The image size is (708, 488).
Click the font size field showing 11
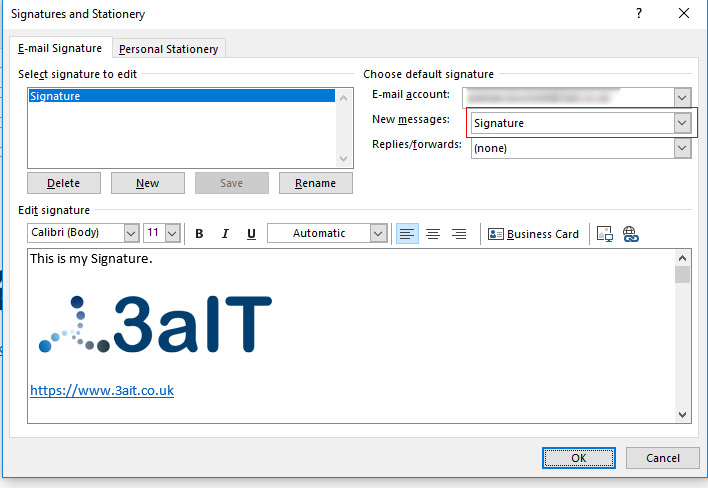click(x=154, y=233)
